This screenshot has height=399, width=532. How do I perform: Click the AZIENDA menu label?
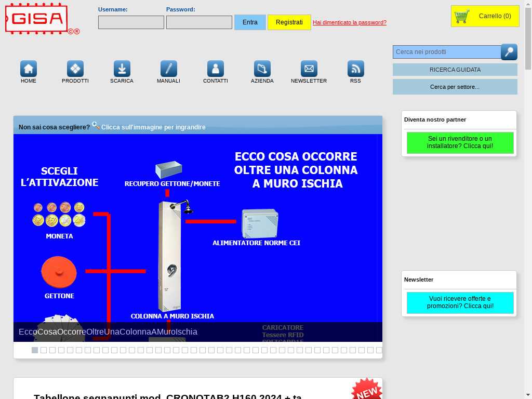pos(262,81)
